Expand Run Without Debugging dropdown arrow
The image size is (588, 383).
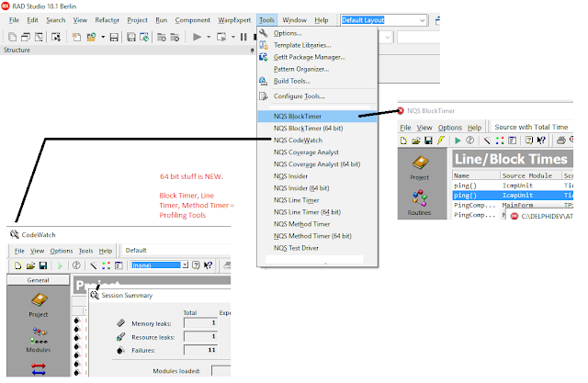point(232,37)
